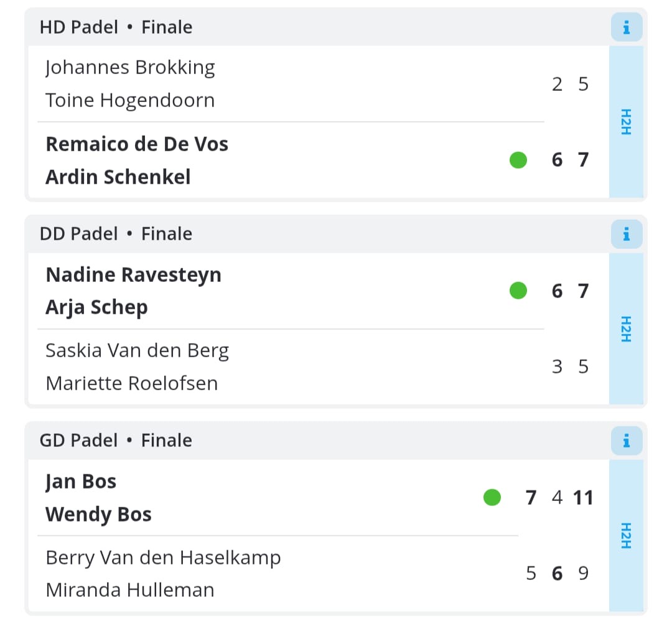
Task: Select player Saskia Van den Berg
Action: point(137,351)
